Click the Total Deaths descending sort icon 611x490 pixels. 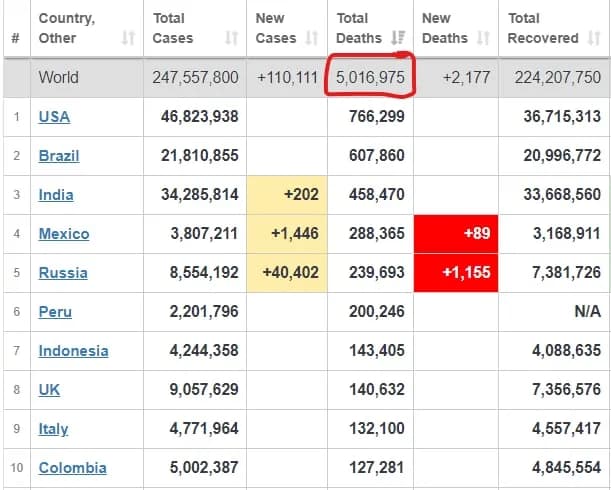click(x=398, y=38)
